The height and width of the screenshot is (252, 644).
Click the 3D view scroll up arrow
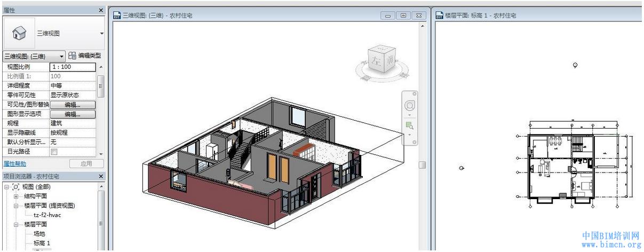coord(422,26)
